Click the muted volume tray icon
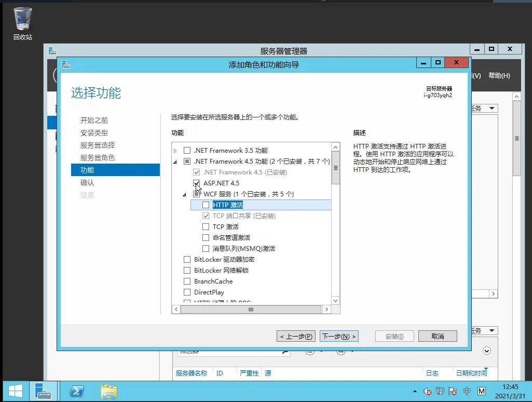 [x=428, y=391]
